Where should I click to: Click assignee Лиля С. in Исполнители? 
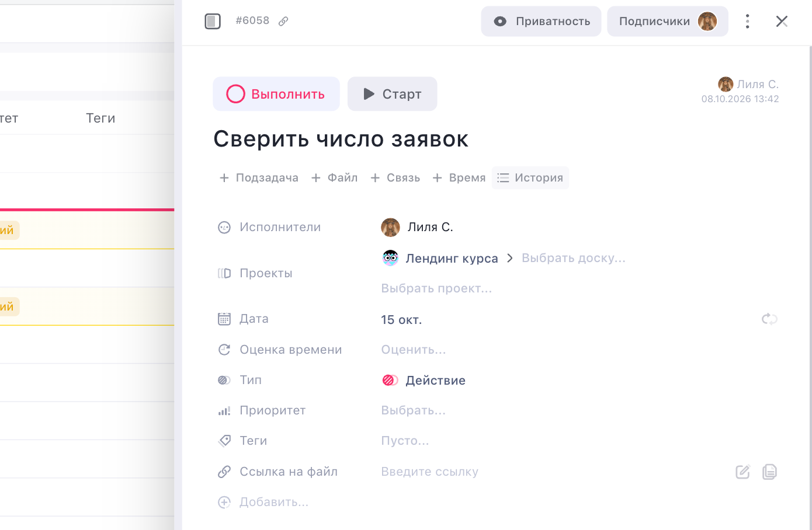tap(417, 227)
